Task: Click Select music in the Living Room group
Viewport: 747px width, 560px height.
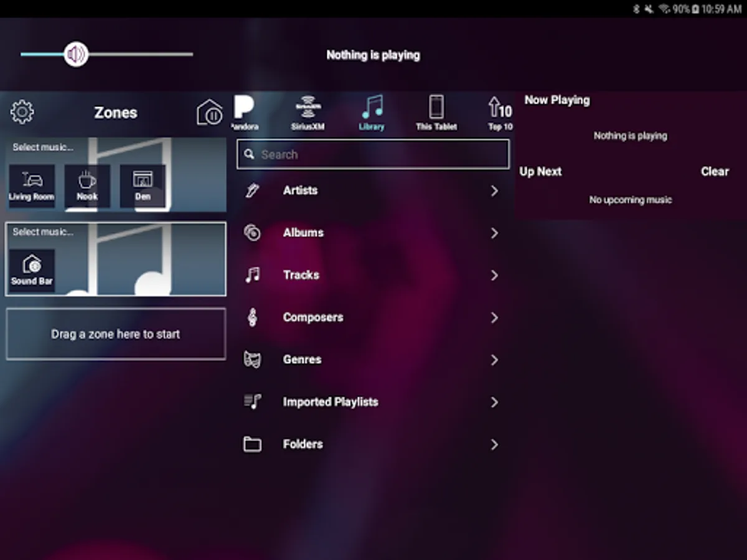Action: pos(43,147)
